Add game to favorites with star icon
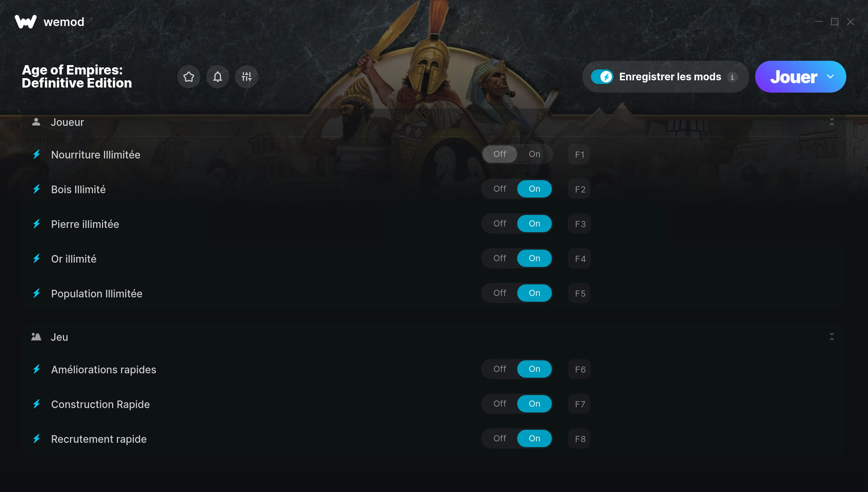This screenshot has height=492, width=868. 188,77
